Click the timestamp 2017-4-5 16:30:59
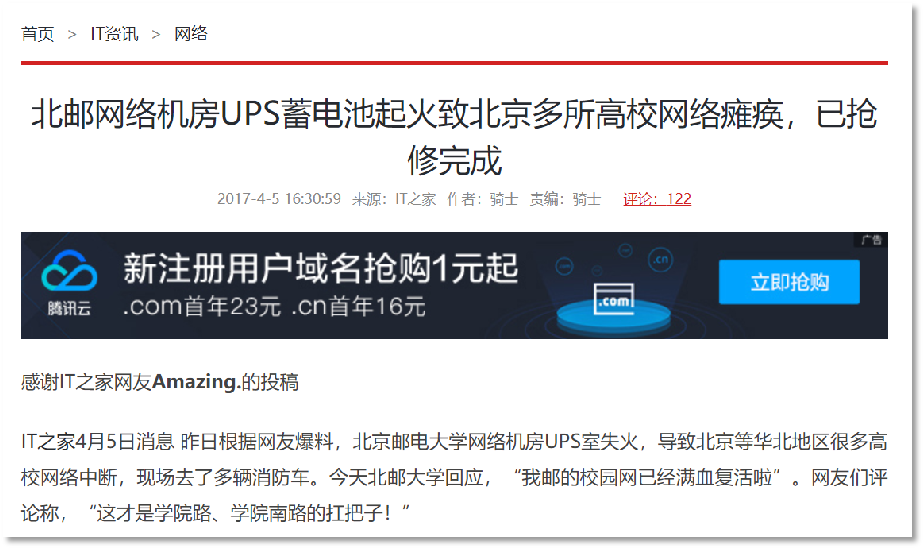 pos(279,199)
